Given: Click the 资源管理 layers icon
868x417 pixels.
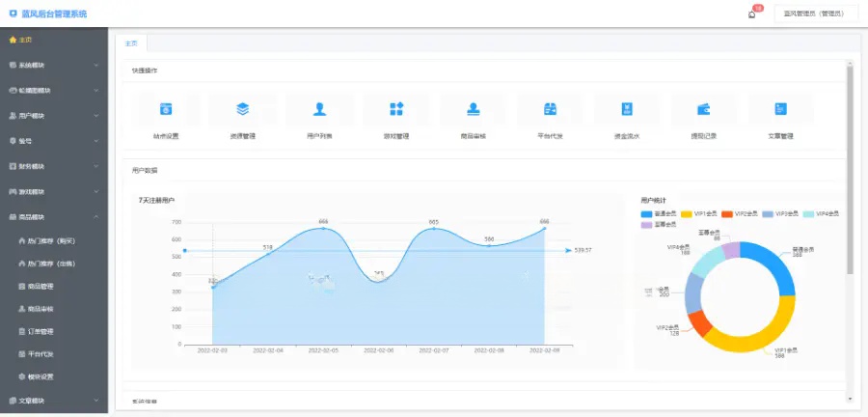Looking at the screenshot, I should point(242,109).
